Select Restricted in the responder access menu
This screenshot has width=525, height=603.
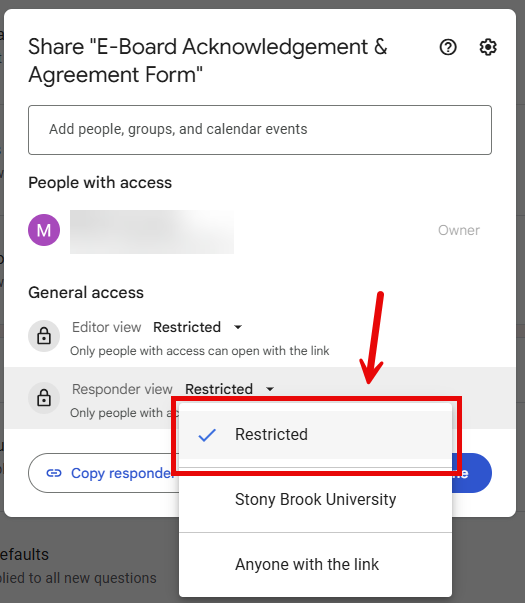click(x=315, y=435)
